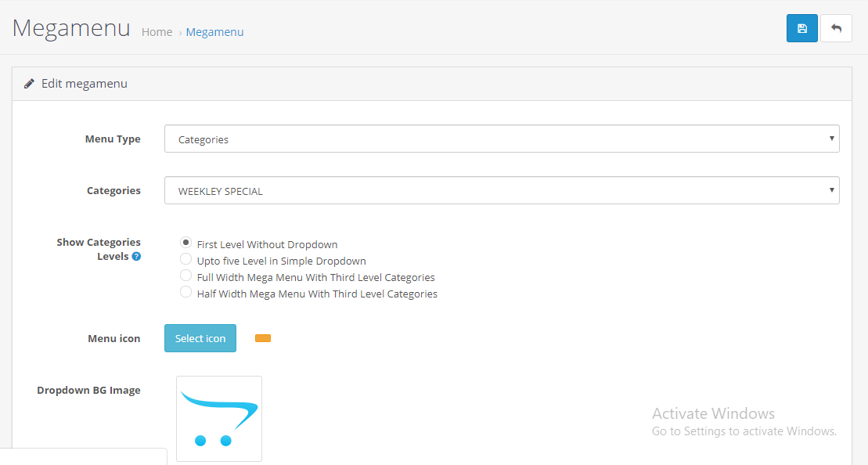Viewport: 868px width, 465px height.
Task: Click the Megamenu page title
Action: [71, 28]
